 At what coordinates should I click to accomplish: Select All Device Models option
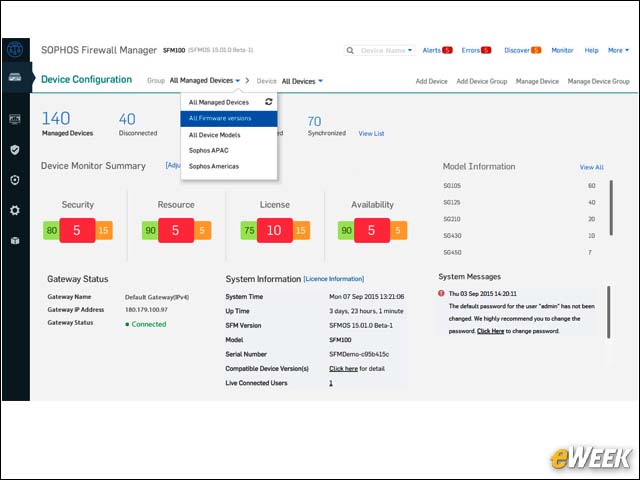229,135
